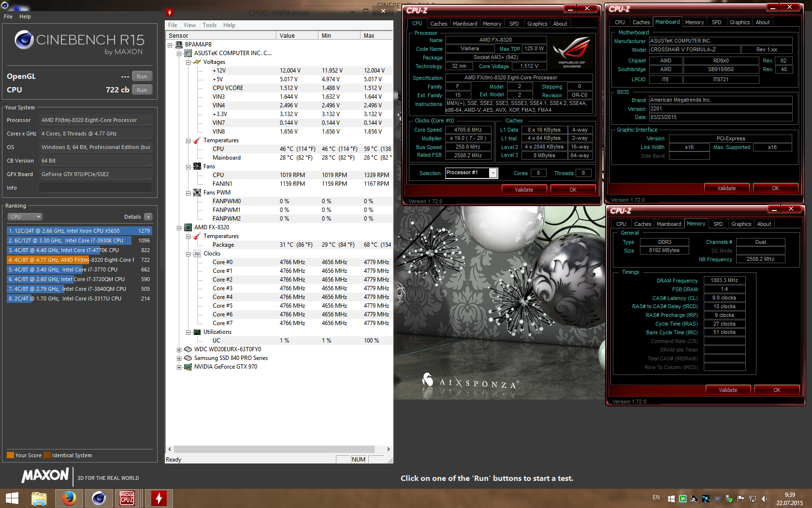Click the drive icon beside Samsung SSD 840 PRO
Image resolution: width=812 pixels, height=508 pixels.
coord(188,358)
